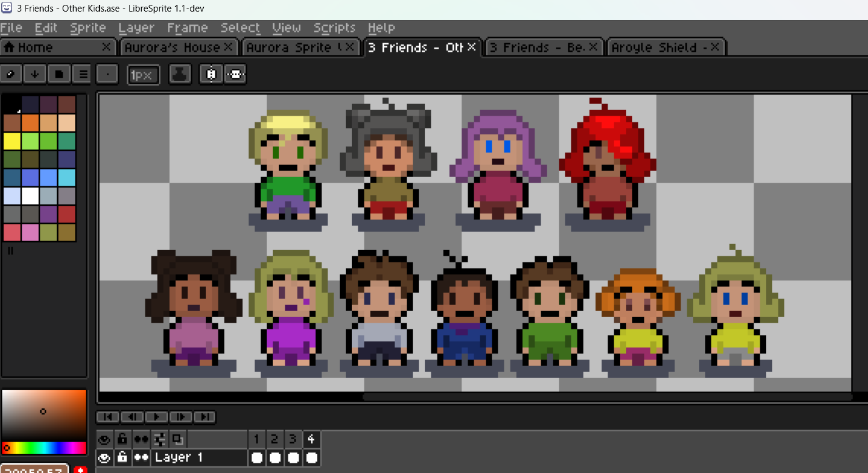
Task: Toggle lock for all layers in timeline header
Action: (123, 439)
